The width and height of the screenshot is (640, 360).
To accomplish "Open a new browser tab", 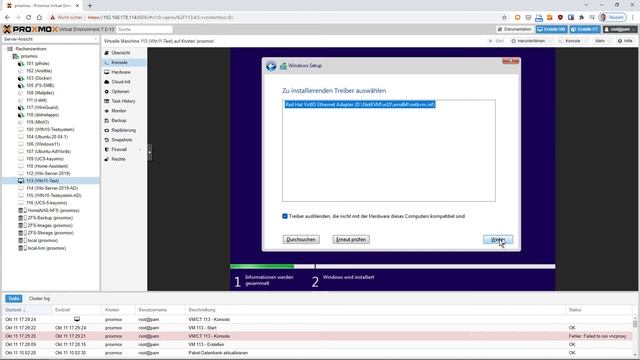I will pyautogui.click(x=90, y=6).
